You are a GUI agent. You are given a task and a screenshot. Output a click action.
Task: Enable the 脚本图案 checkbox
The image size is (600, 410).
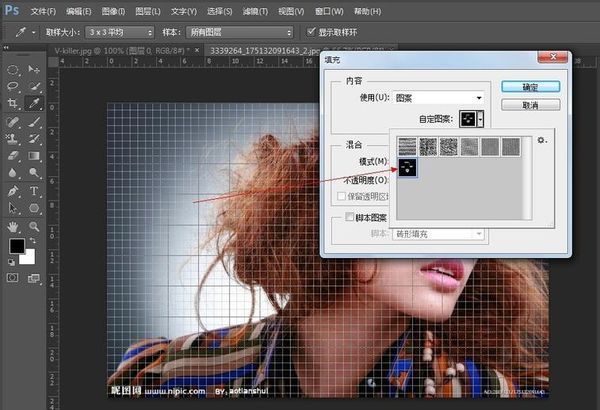[350, 216]
